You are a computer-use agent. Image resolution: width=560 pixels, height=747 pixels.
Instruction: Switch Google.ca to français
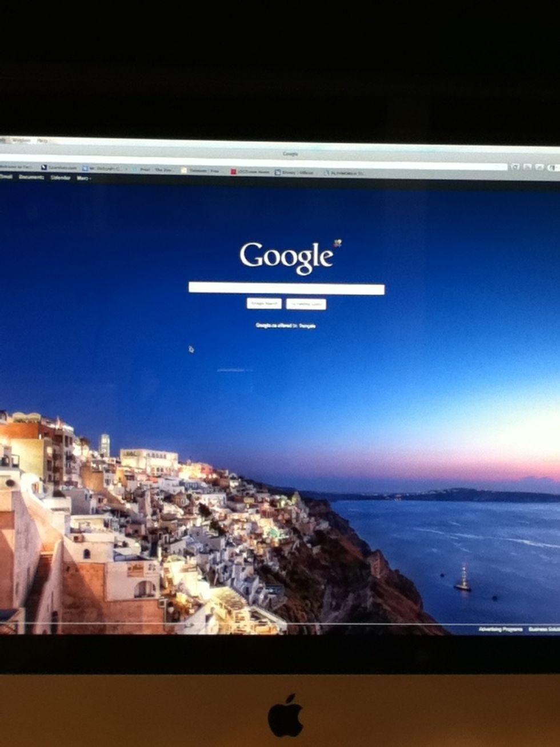(307, 326)
